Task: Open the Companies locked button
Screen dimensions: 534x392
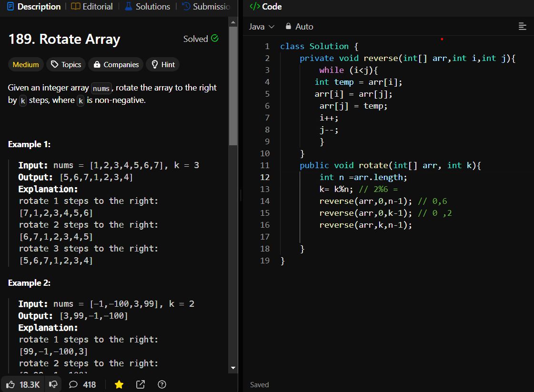Action: tap(116, 65)
